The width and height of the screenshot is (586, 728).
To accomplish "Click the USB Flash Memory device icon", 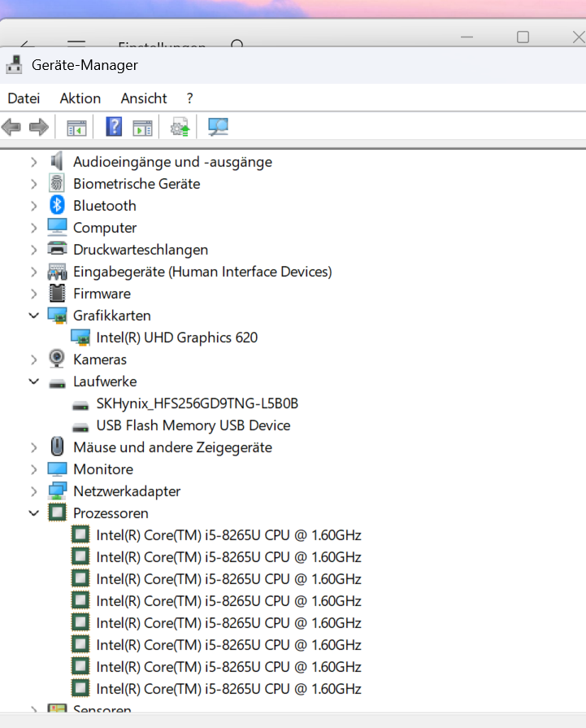I will [80, 427].
